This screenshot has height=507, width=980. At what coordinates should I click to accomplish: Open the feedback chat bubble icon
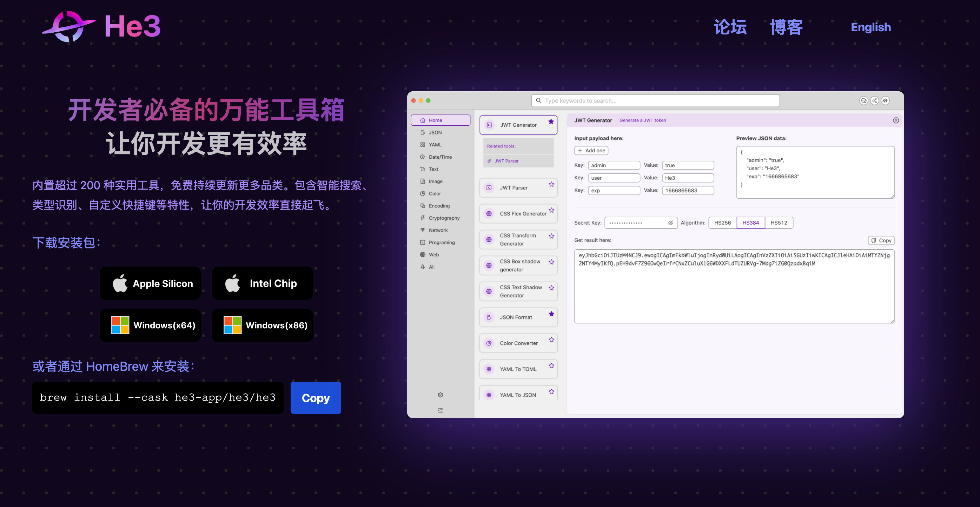click(863, 100)
